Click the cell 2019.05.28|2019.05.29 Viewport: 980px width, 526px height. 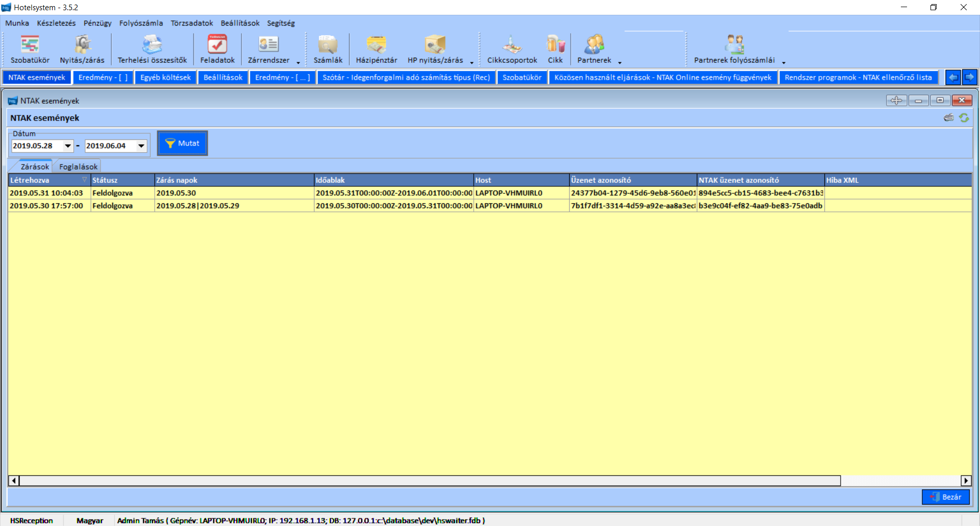tap(234, 206)
